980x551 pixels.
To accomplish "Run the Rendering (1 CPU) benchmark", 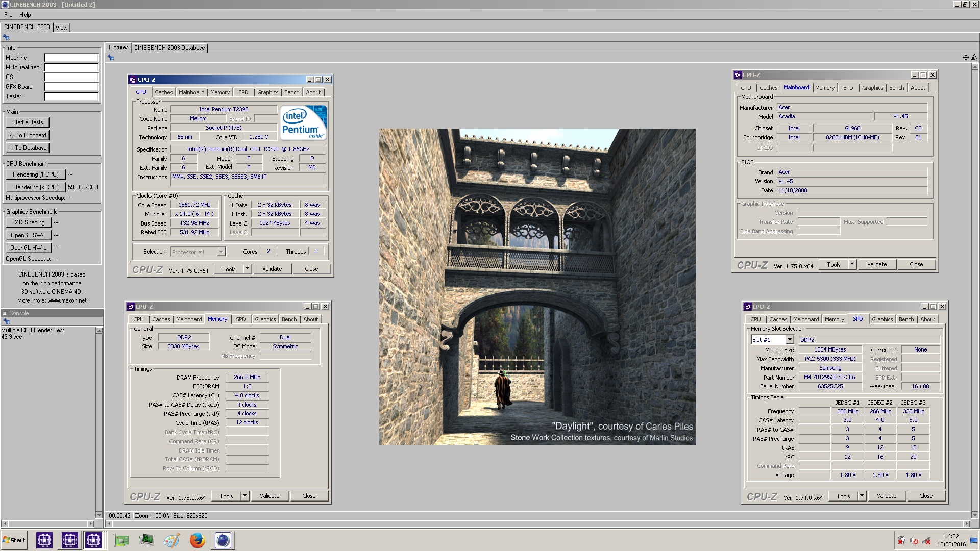I will [x=36, y=174].
